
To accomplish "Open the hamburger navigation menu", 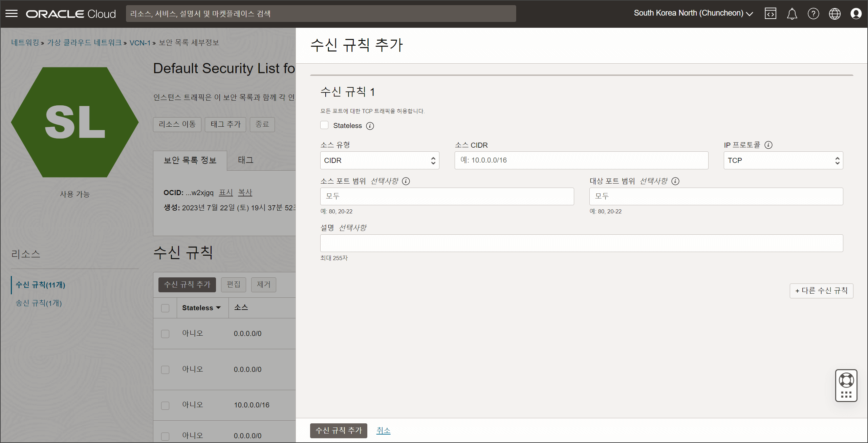I will (x=12, y=14).
